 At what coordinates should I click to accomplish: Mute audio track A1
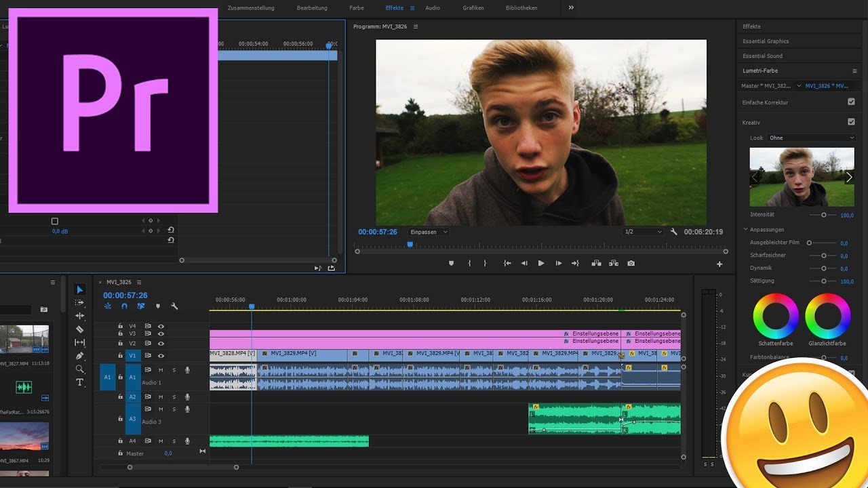pos(161,370)
